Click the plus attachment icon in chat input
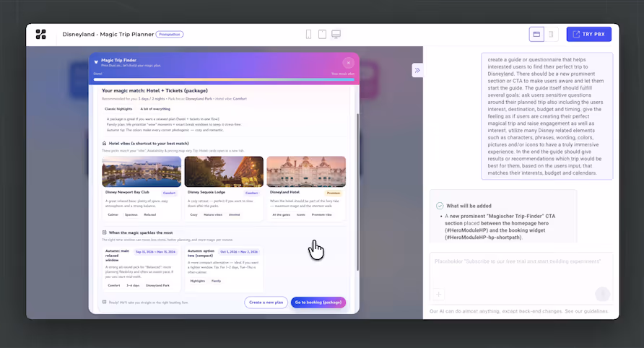 pos(439,294)
